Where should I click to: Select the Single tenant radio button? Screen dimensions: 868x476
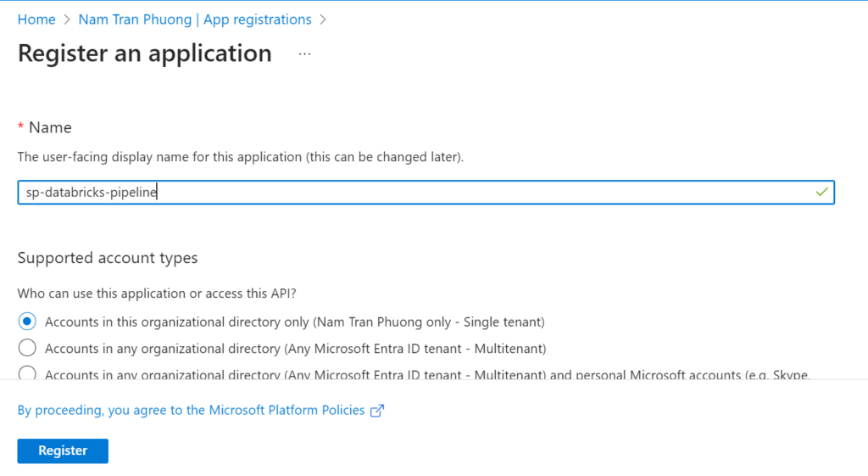[27, 322]
